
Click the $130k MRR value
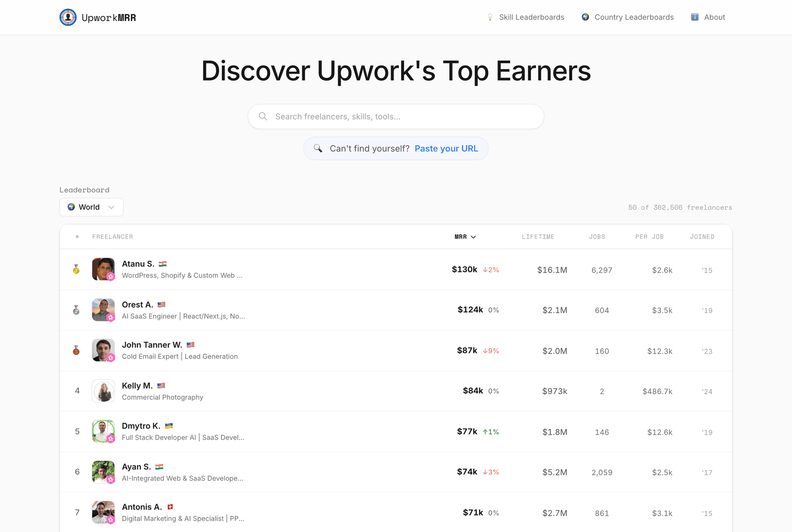pyautogui.click(x=464, y=269)
